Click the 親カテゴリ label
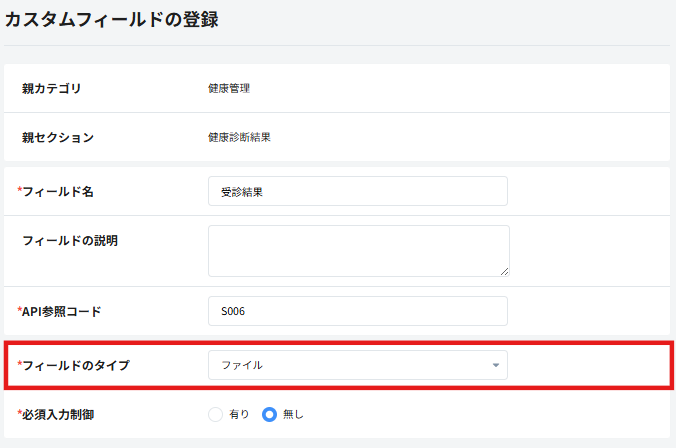This screenshot has width=676, height=448. [x=51, y=88]
